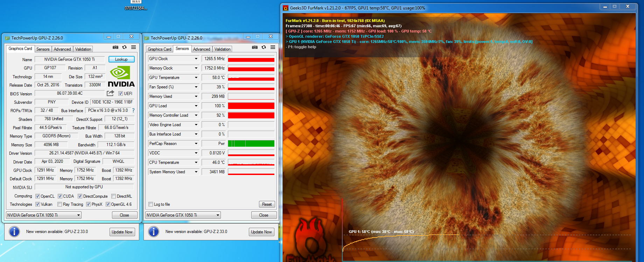Click the Reset button in Sensors window
The height and width of the screenshot is (262, 644).
click(267, 204)
